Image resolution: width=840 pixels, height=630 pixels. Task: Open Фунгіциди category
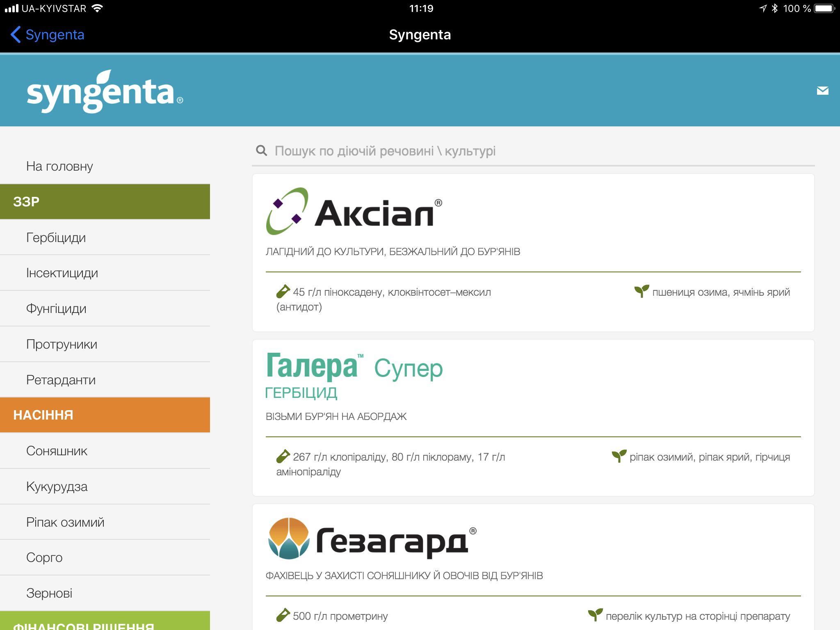105,308
